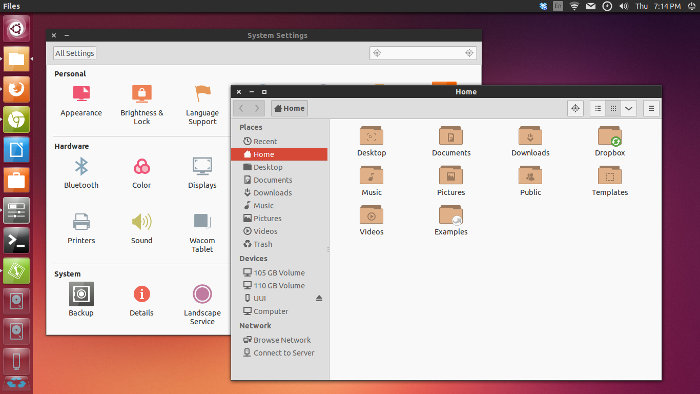Click All Settings button
Viewport: 700px width, 394px height.
pos(75,53)
